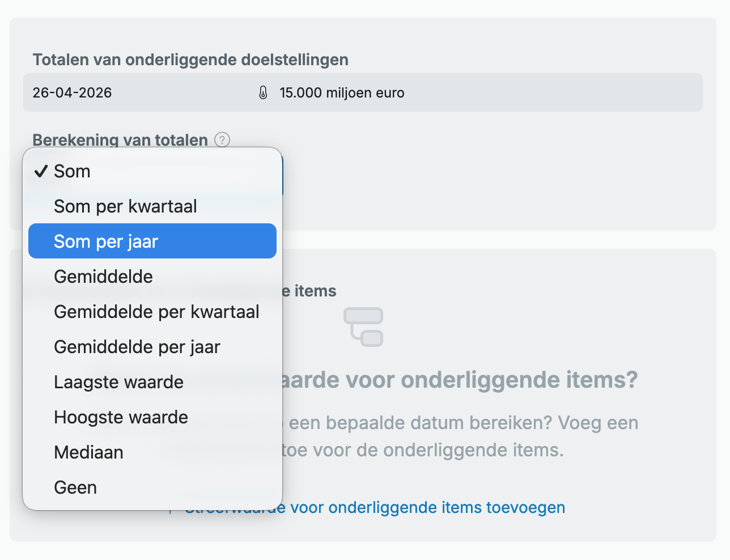Click the description text mentioning bepaalde datum bereiken
Image resolution: width=730 pixels, height=560 pixels.
coord(463,423)
